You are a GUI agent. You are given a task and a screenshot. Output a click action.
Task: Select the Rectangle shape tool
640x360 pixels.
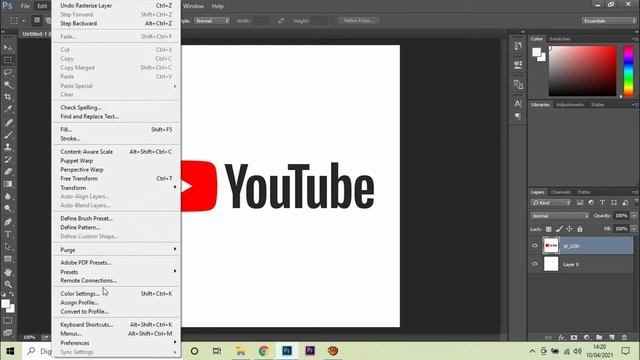coord(8,259)
